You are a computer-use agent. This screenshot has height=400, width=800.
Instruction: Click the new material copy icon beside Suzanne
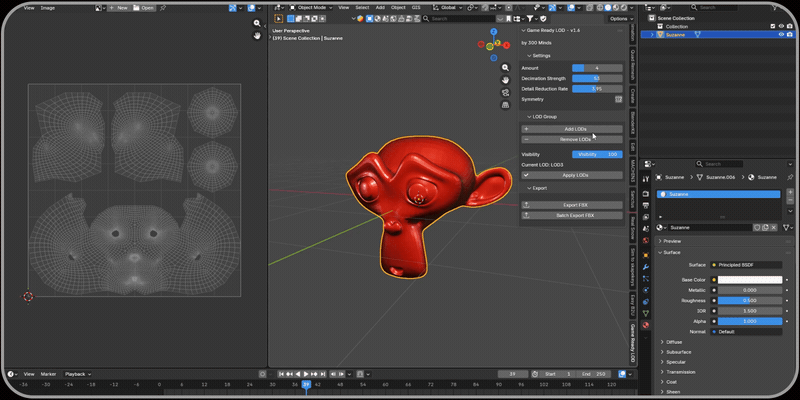pyautogui.click(x=765, y=228)
